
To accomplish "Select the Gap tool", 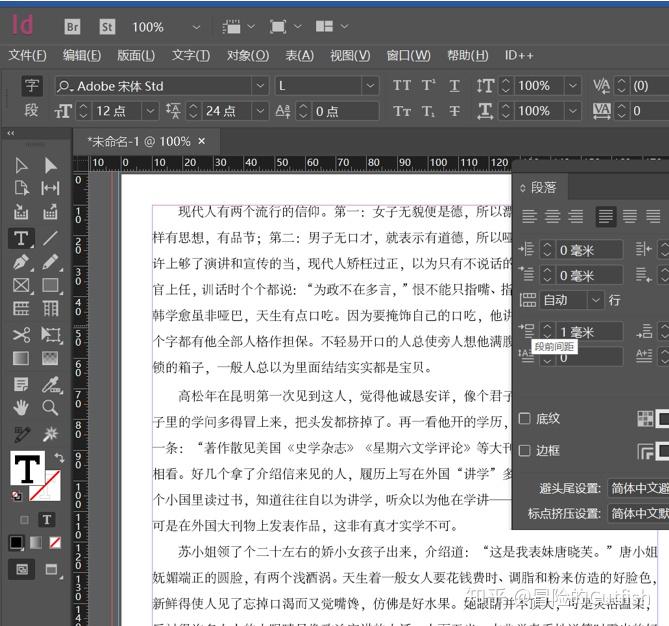I will [x=50, y=188].
